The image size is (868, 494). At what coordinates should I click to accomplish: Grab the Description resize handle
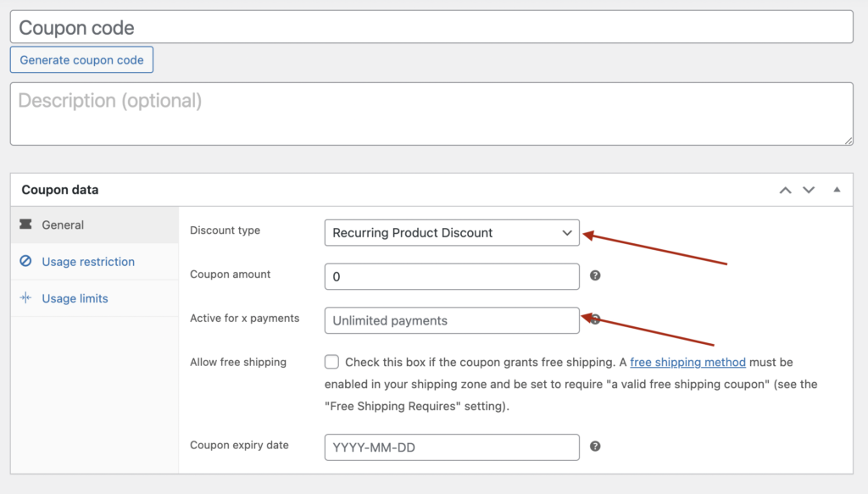point(849,141)
